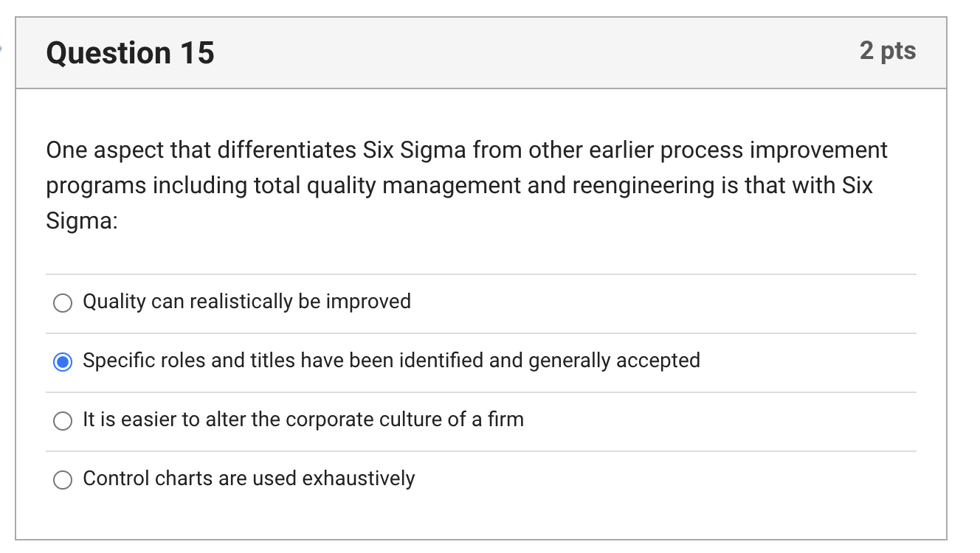Click the '2 pts' point value label
The height and width of the screenshot is (553, 980).
click(888, 52)
